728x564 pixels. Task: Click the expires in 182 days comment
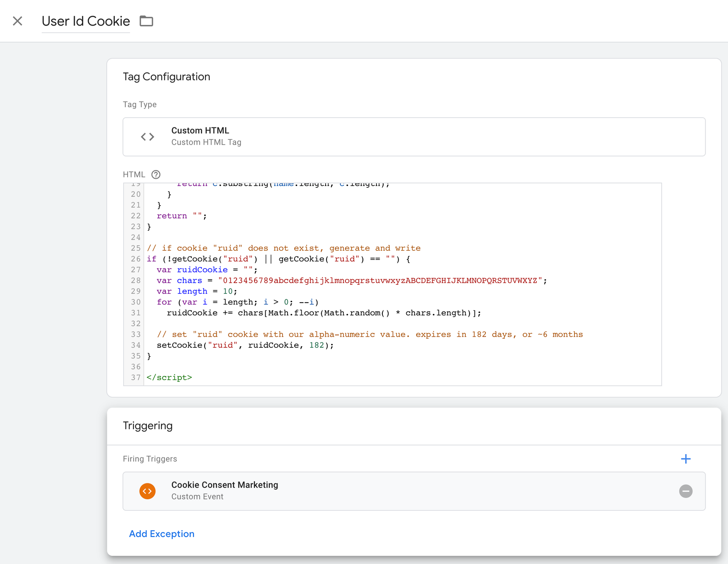[370, 335]
